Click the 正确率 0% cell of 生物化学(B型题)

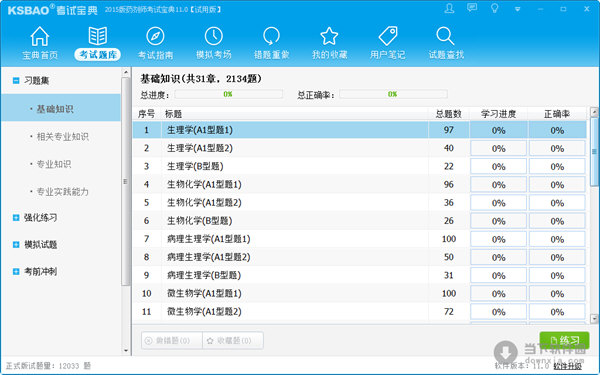coord(557,221)
